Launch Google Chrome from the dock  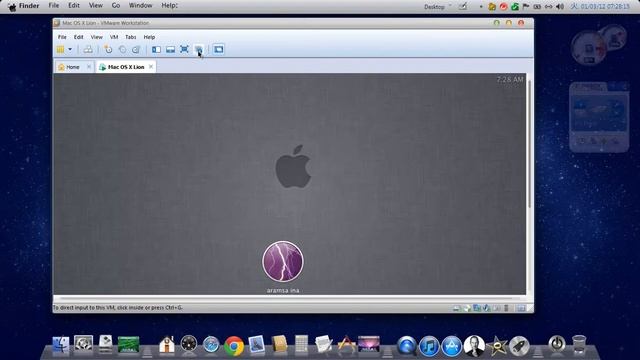point(234,346)
